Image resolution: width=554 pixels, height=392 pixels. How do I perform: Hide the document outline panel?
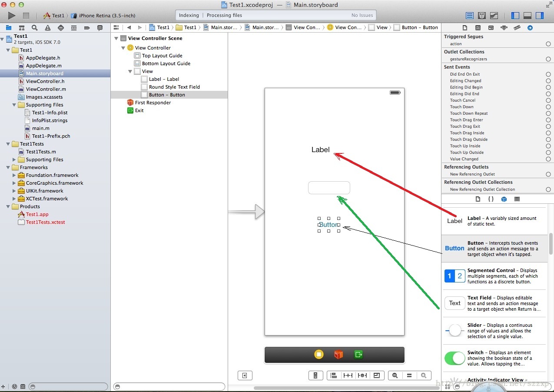pos(245,375)
